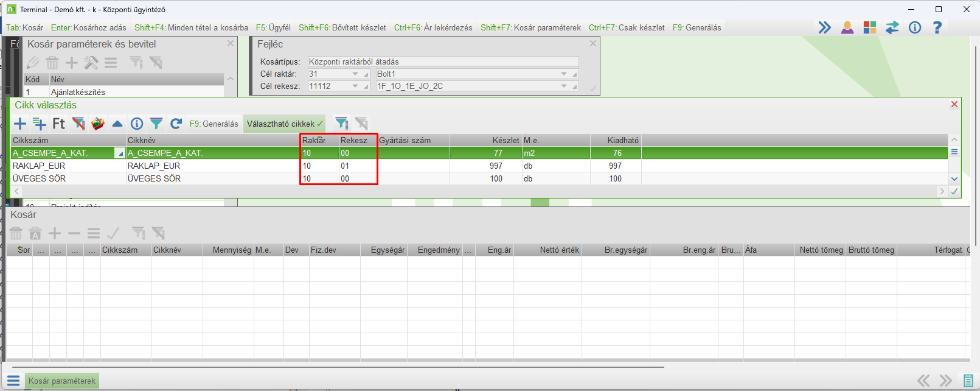Screen dimensions: 980x391
Task: Close the Cikk választás panel
Action: click(954, 104)
